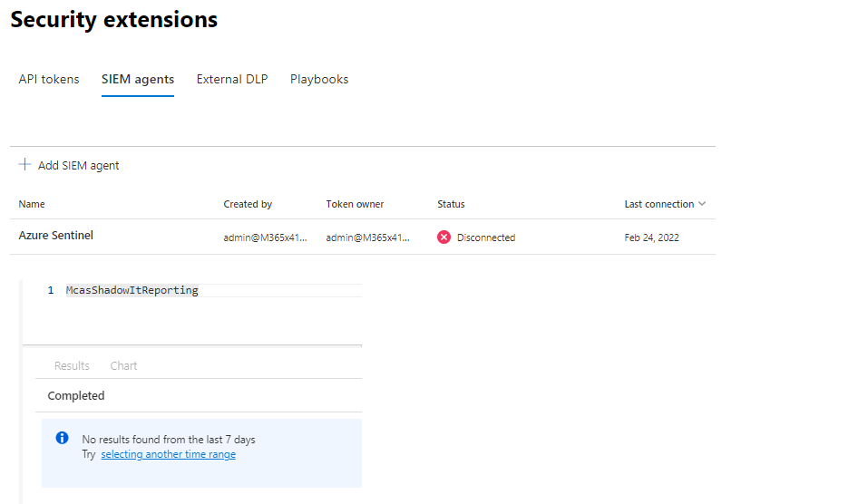
Task: Open the API tokens tab
Action: (49, 79)
